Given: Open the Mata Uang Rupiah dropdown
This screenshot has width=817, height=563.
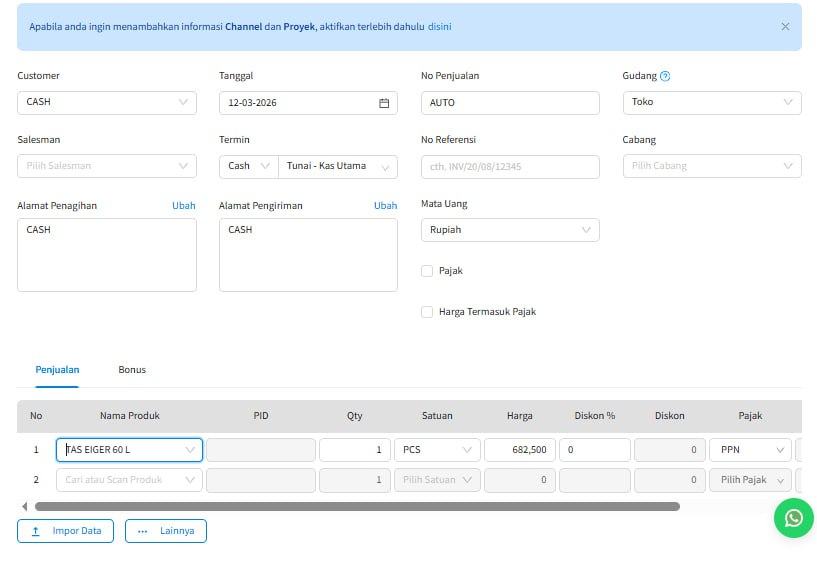Looking at the screenshot, I should tap(510, 230).
